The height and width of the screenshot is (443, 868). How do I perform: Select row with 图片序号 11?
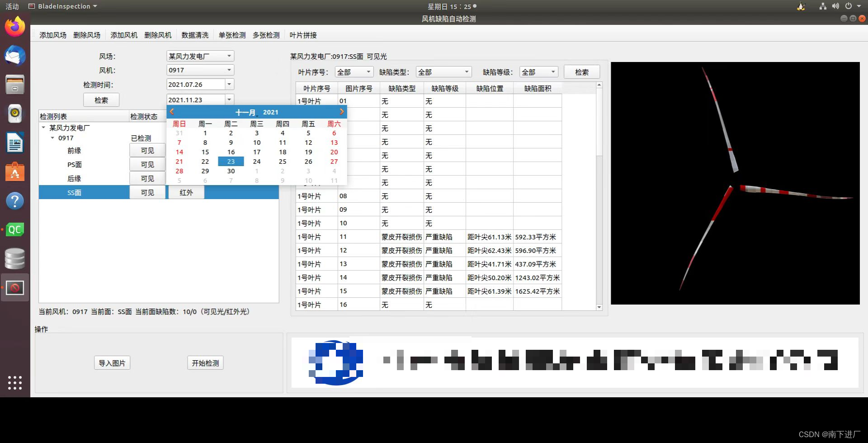[429, 237]
